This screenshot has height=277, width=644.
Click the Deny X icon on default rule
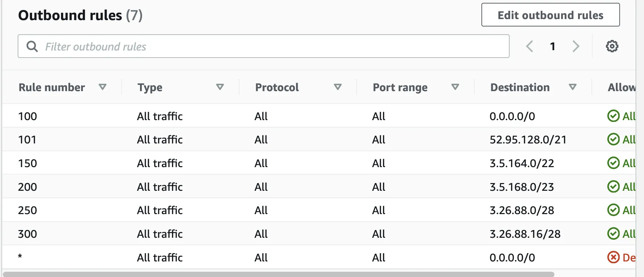point(613,257)
